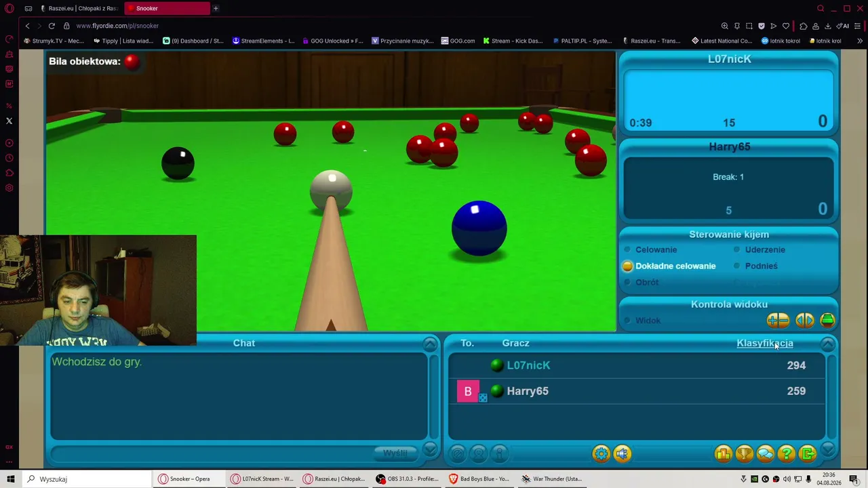
Task: Go back to previous page
Action: (27, 26)
